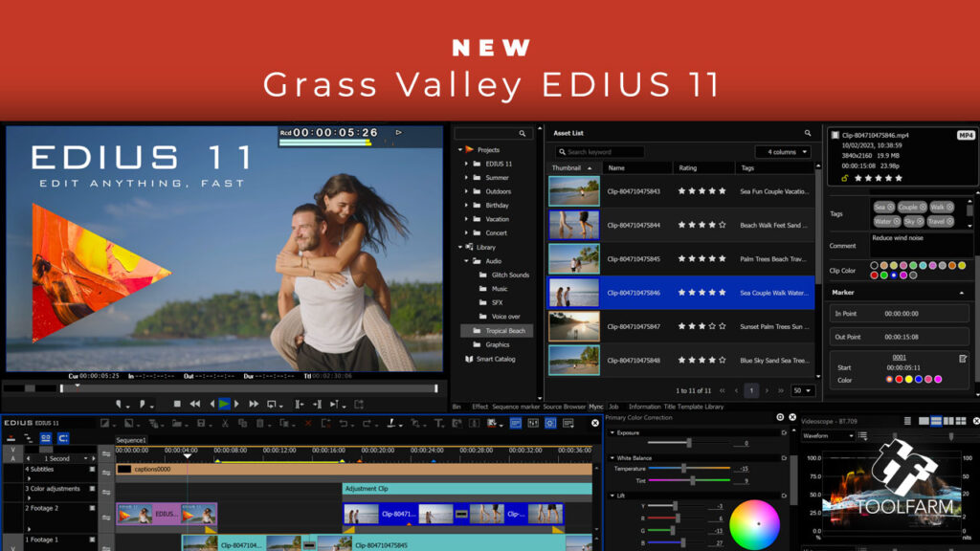Step to the next frame in the player
980x551 pixels.
236,405
